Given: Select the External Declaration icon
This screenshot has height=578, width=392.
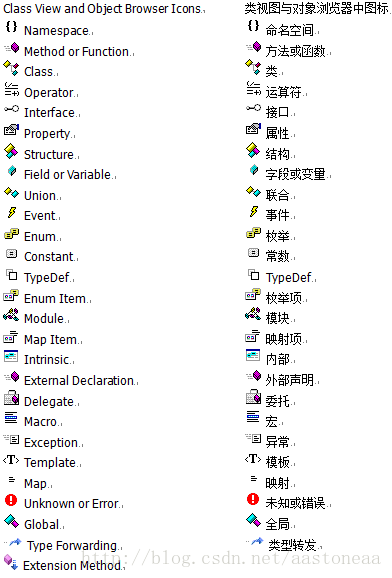Looking at the screenshot, I should (12, 377).
